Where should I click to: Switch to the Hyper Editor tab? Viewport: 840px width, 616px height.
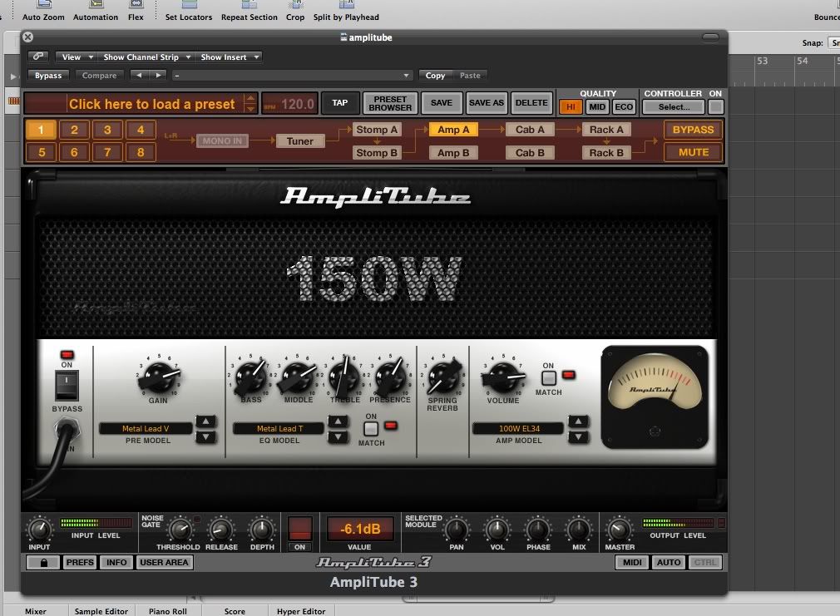coord(301,611)
